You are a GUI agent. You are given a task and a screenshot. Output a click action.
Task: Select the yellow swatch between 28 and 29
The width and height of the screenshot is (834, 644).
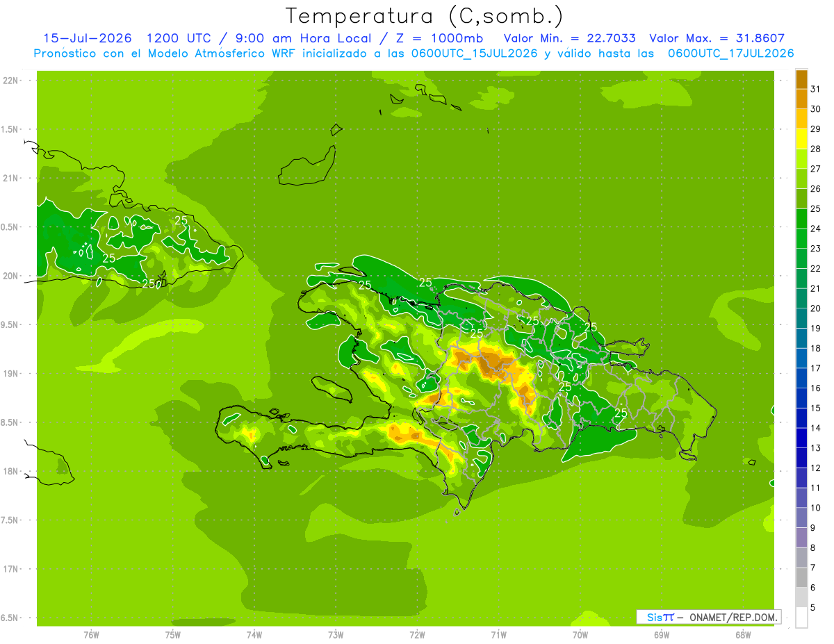point(801,139)
